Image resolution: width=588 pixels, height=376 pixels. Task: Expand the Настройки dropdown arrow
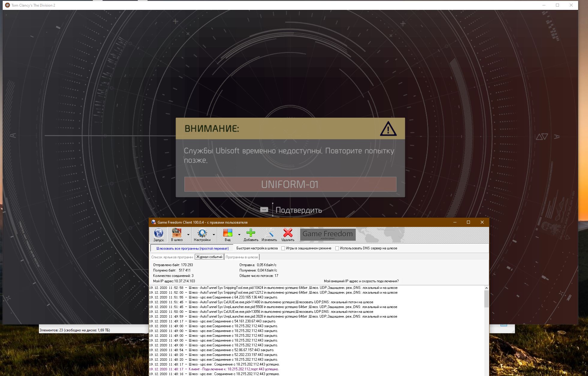214,234
